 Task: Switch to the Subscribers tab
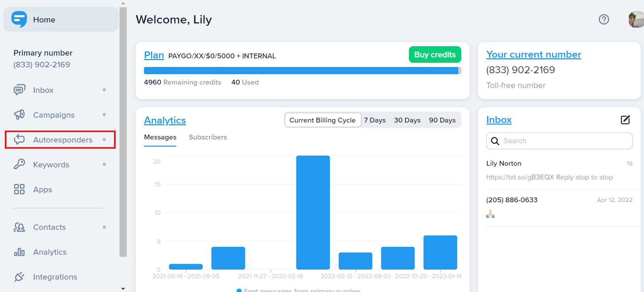[x=208, y=137]
